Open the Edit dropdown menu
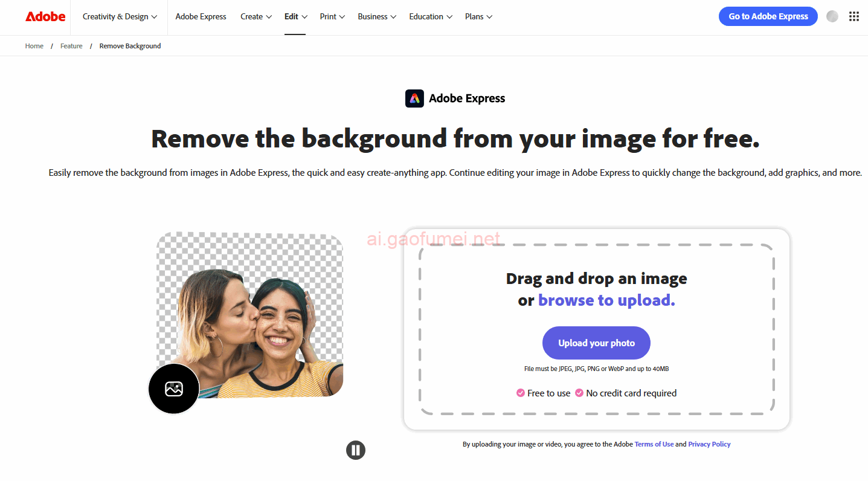 point(296,17)
